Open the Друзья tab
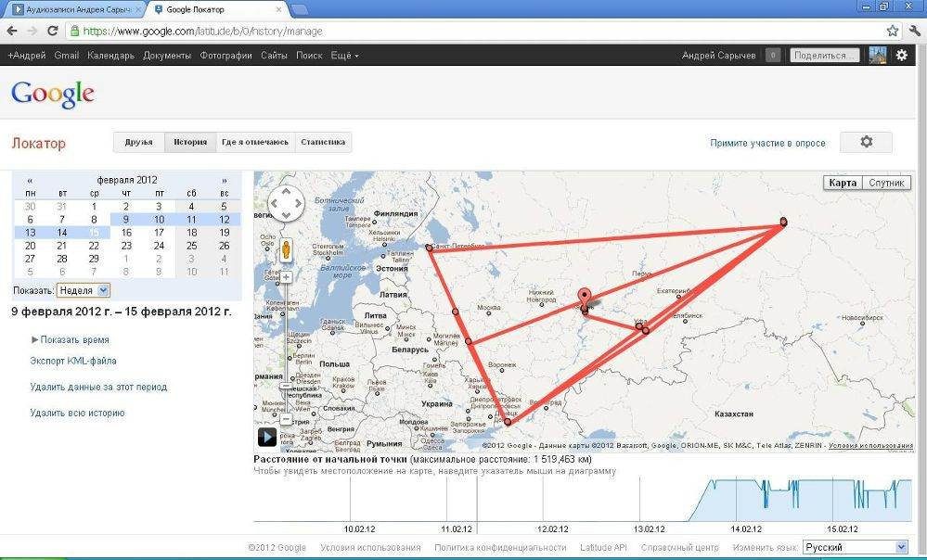The width and height of the screenshot is (927, 560). click(x=139, y=142)
